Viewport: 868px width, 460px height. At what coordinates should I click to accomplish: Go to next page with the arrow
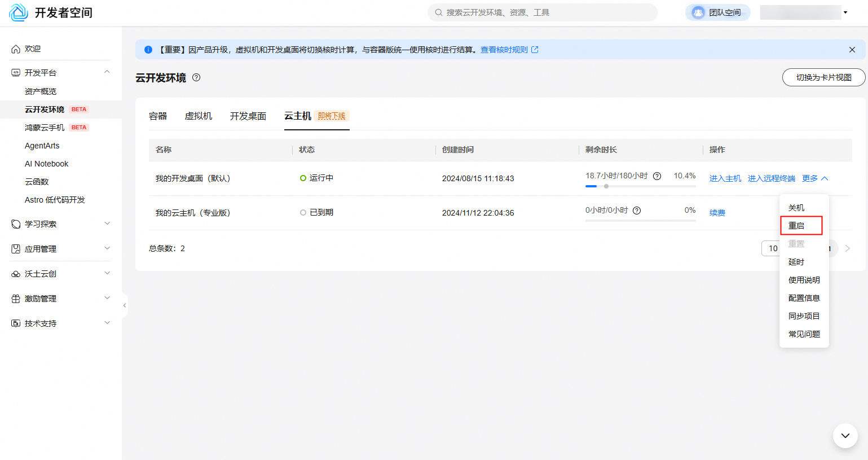coord(847,248)
